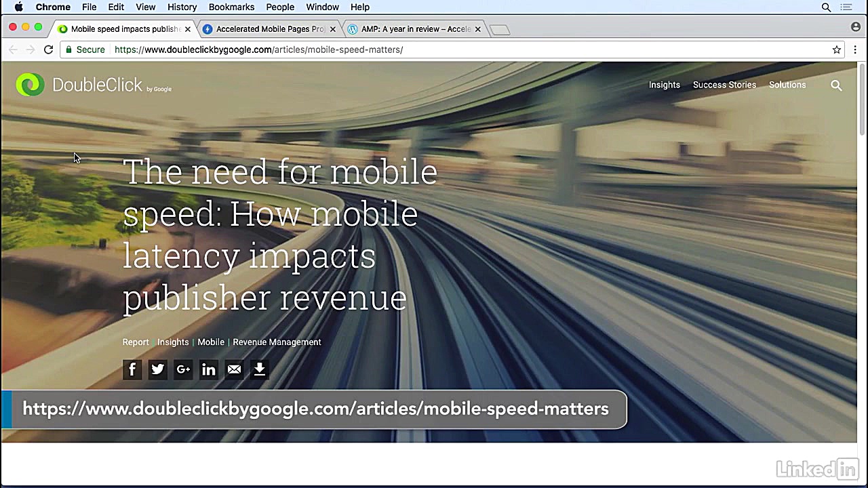This screenshot has width=868, height=488.
Task: Share the article on Google Plus
Action: [x=183, y=369]
